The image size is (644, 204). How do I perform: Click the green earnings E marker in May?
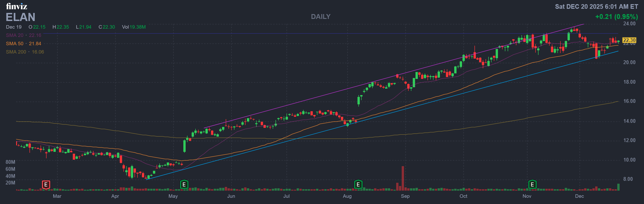(184, 185)
